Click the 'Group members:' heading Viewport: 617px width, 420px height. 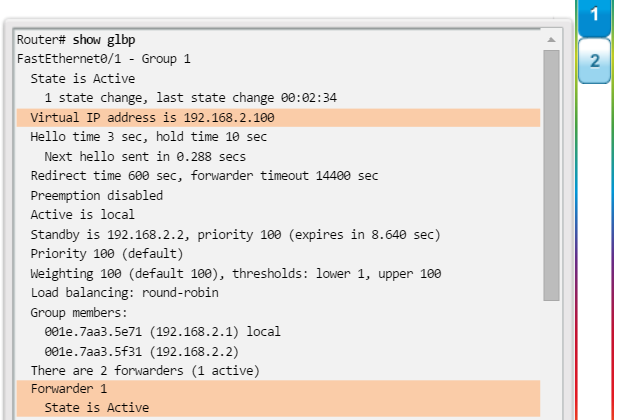pos(79,313)
